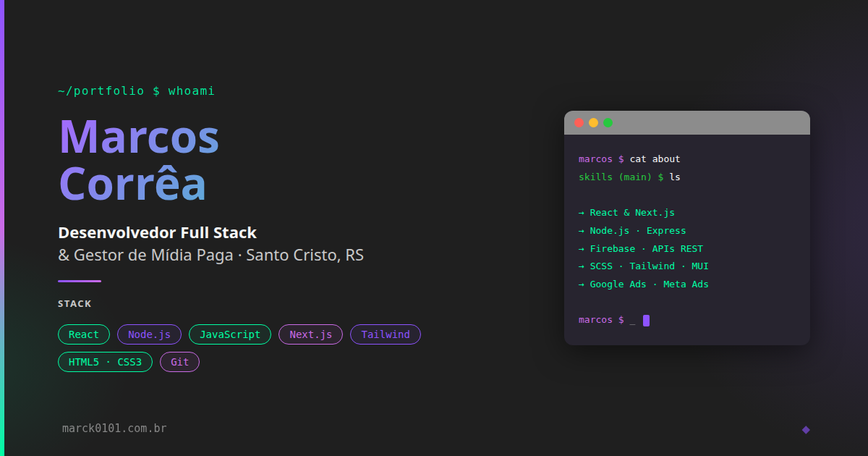Click the purple block cursor in terminal
This screenshot has height=456, width=868.
point(646,321)
